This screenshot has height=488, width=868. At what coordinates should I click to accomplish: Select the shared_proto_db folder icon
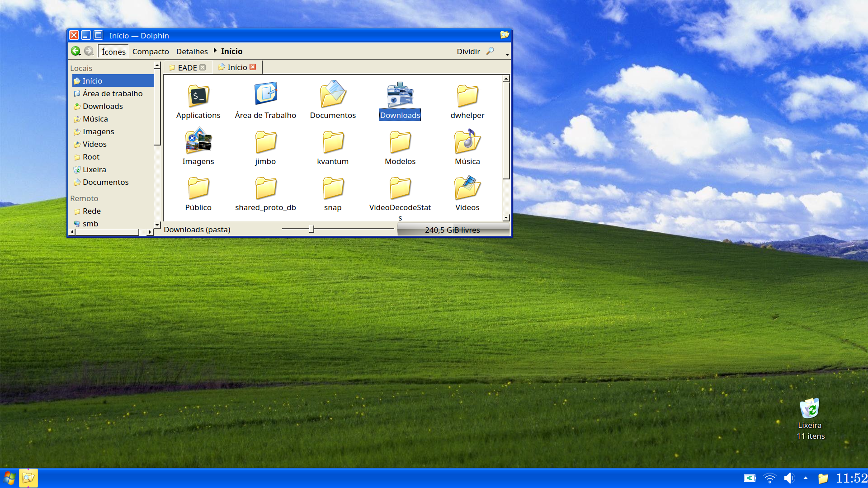(266, 188)
